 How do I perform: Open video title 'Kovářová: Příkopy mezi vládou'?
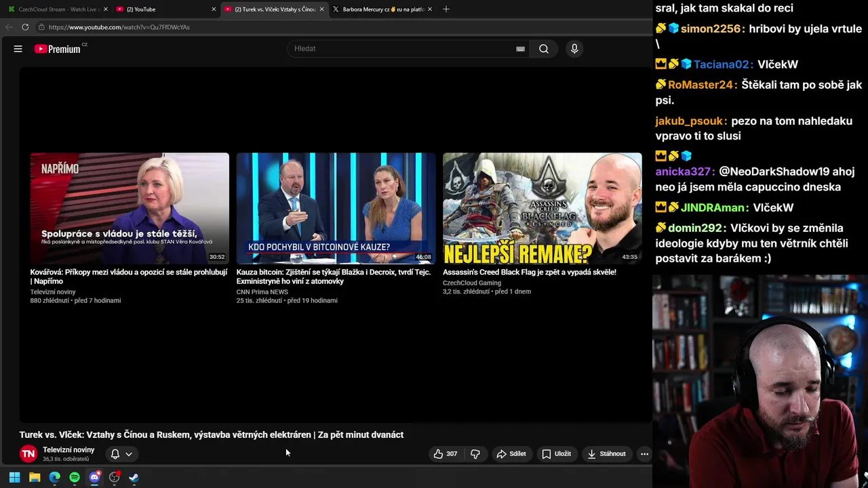pyautogui.click(x=129, y=277)
